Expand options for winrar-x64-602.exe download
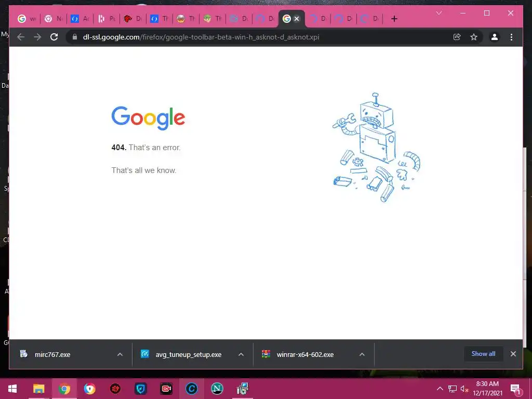 pos(362,354)
